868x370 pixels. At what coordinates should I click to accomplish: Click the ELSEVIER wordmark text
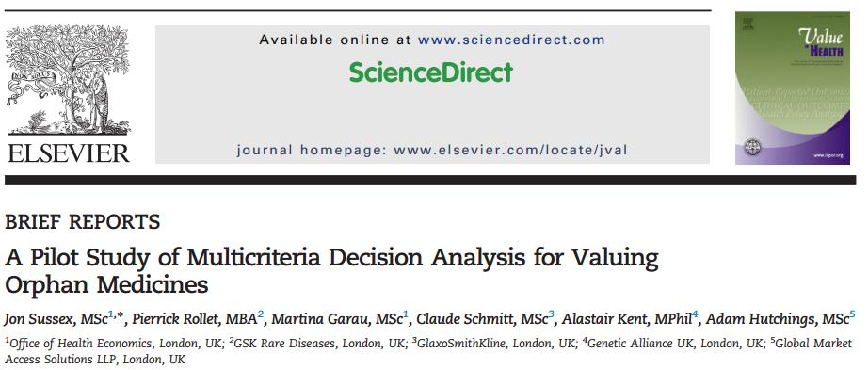pyautogui.click(x=68, y=153)
